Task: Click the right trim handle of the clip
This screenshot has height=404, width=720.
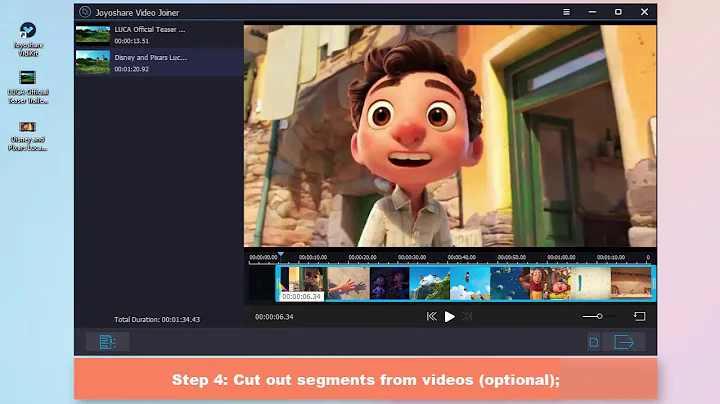Action: click(653, 283)
